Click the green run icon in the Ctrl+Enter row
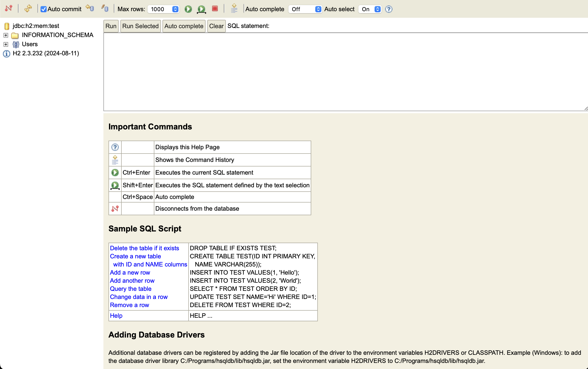The height and width of the screenshot is (369, 588). 115,173
